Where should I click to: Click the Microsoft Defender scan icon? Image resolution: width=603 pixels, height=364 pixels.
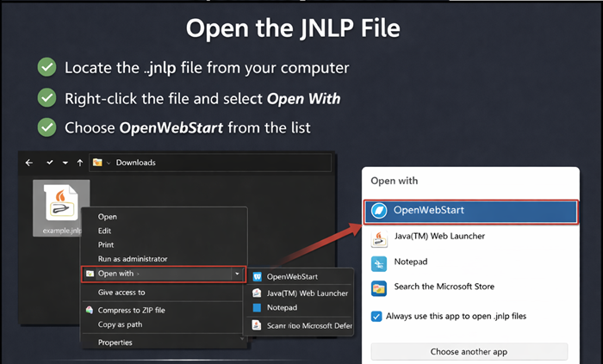(257, 325)
